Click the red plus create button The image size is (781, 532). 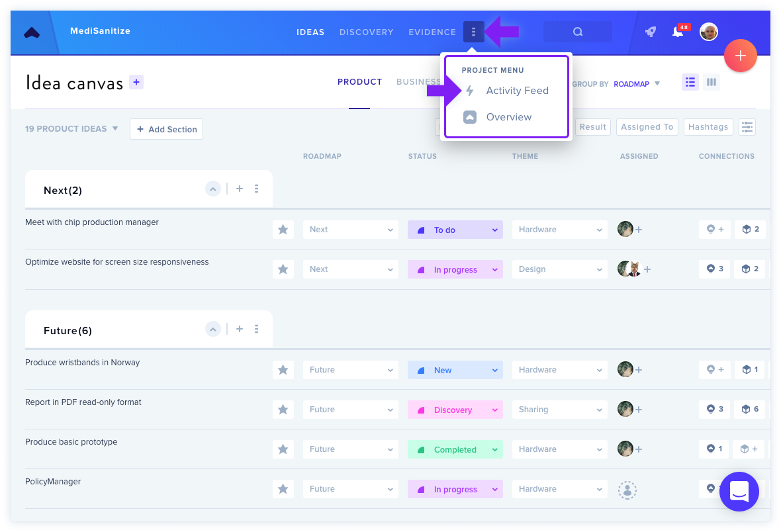click(x=740, y=56)
